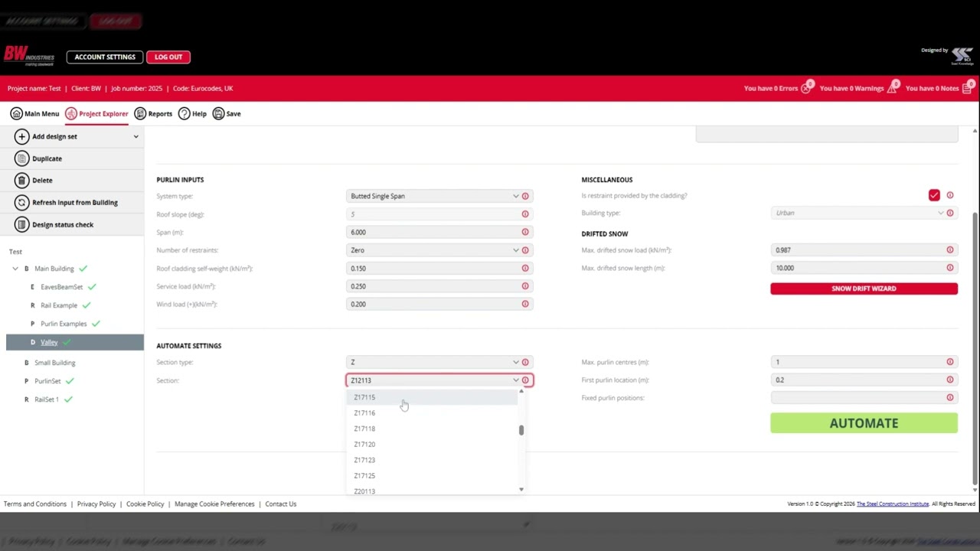Open Main Menu home icon
The width and height of the screenshot is (980, 551).
tap(16, 113)
